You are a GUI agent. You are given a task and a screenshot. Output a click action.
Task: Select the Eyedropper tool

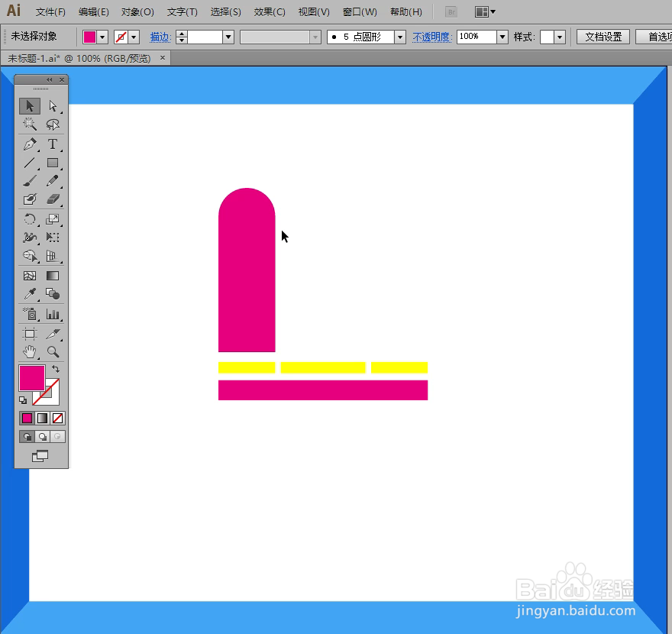click(30, 294)
